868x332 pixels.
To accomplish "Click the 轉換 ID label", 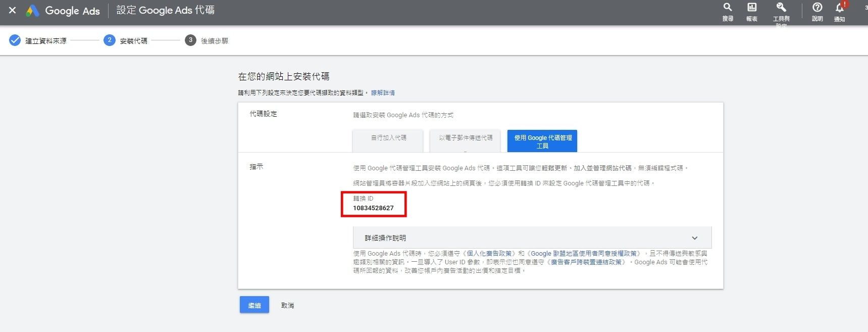I will pyautogui.click(x=363, y=199).
